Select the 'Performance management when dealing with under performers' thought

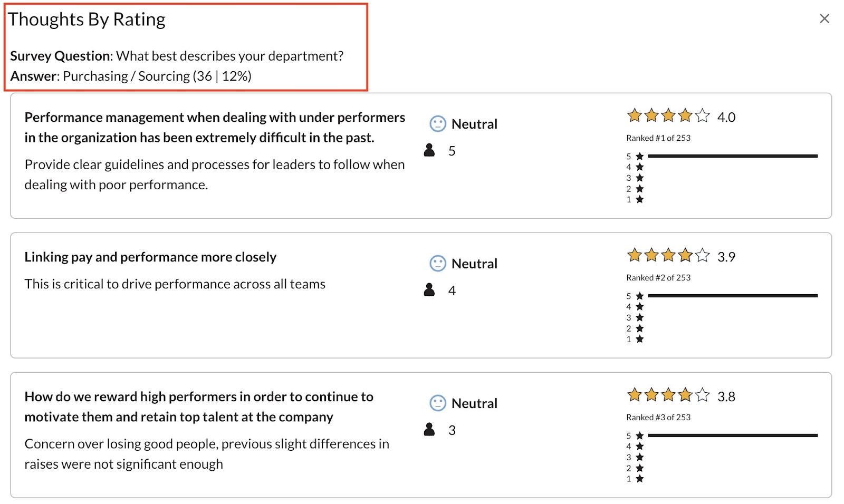pyautogui.click(x=215, y=128)
